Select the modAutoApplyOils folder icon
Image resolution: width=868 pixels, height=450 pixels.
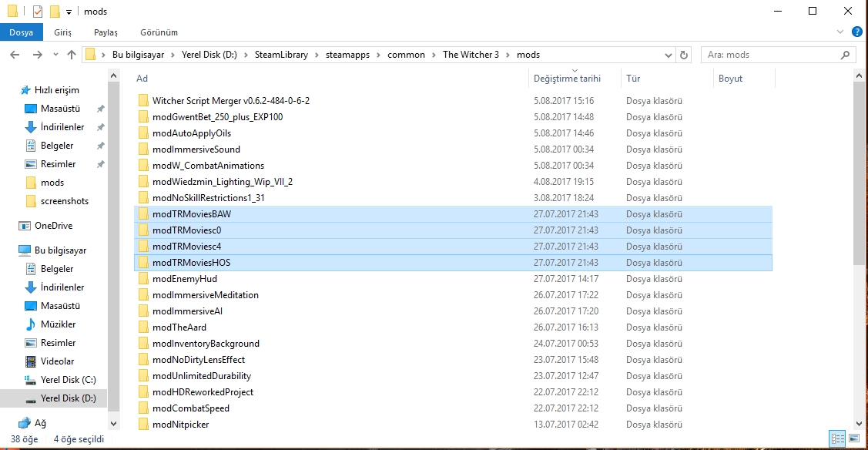(x=143, y=133)
